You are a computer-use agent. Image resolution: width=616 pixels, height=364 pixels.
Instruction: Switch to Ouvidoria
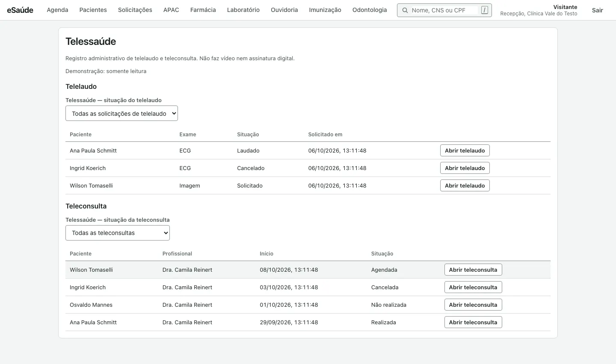[284, 10]
